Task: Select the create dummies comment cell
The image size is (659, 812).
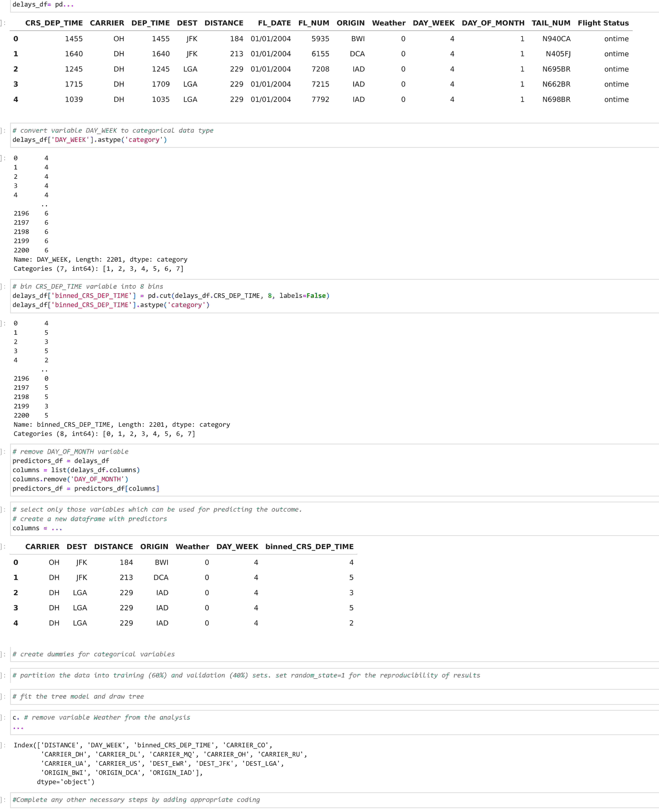Action: (93, 654)
